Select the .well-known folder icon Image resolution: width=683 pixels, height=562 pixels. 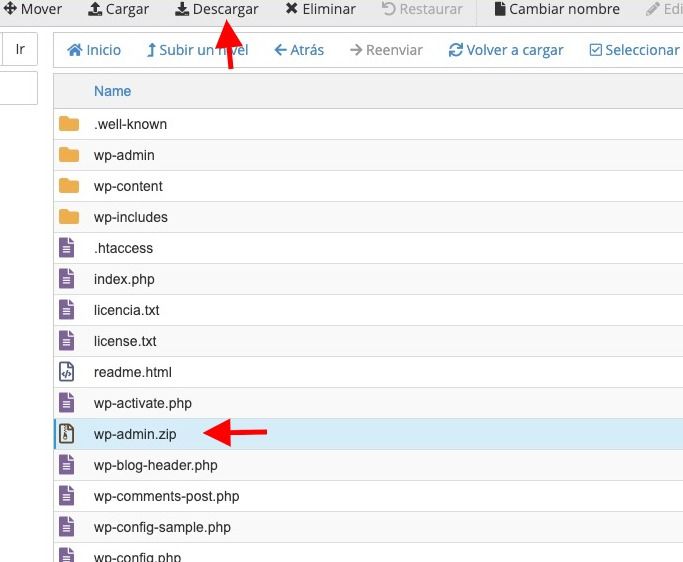click(x=69, y=124)
